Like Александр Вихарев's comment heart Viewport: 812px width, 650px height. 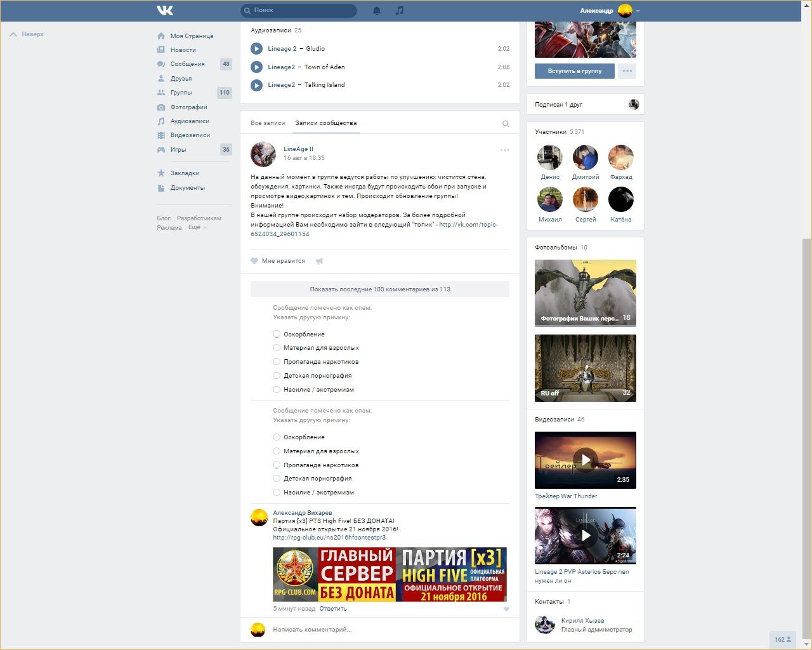click(x=506, y=609)
